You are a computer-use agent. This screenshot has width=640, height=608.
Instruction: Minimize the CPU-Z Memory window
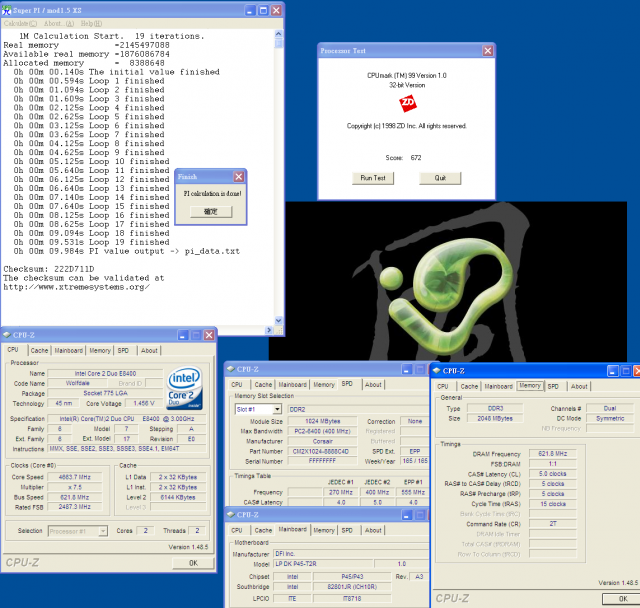613,371
